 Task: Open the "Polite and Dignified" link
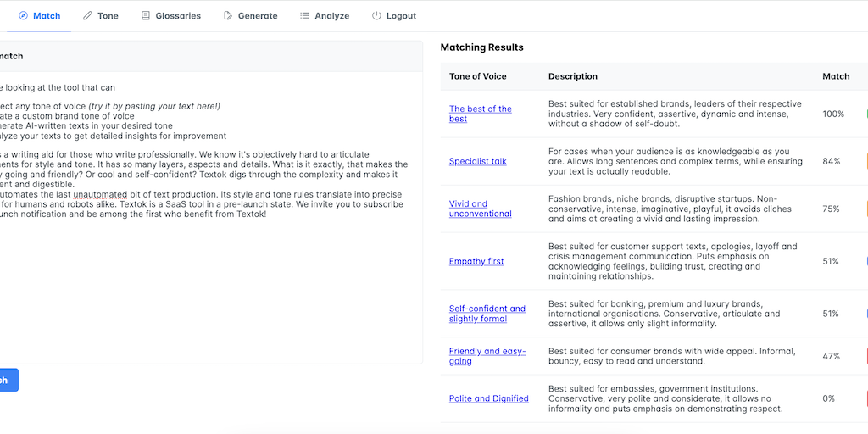pos(488,398)
